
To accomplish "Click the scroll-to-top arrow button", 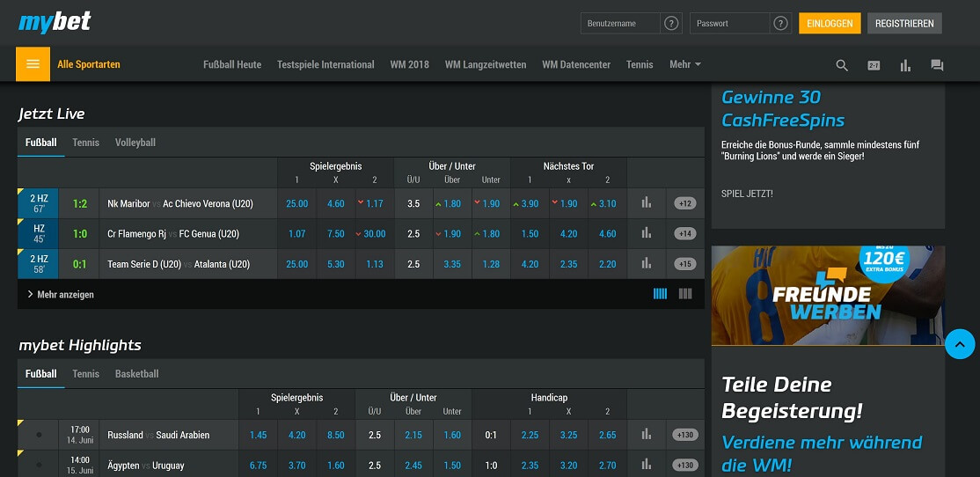I will click(960, 344).
